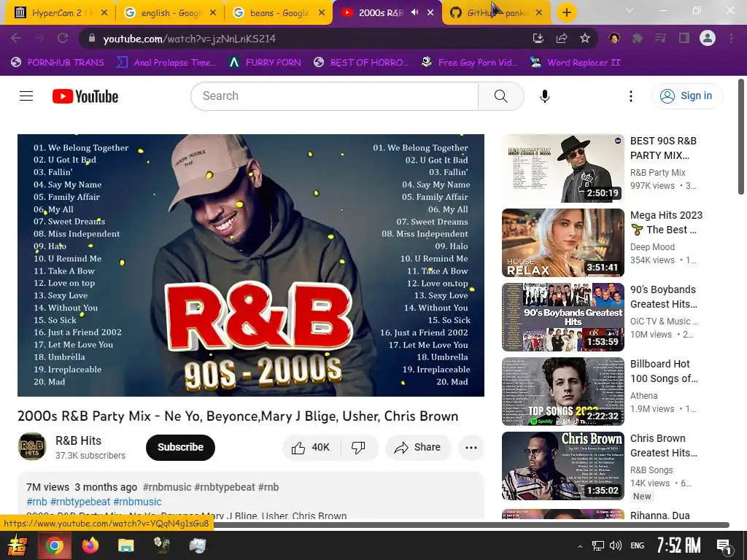
Task: Open Mega Hits 2023 video thumbnail
Action: pyautogui.click(x=562, y=242)
